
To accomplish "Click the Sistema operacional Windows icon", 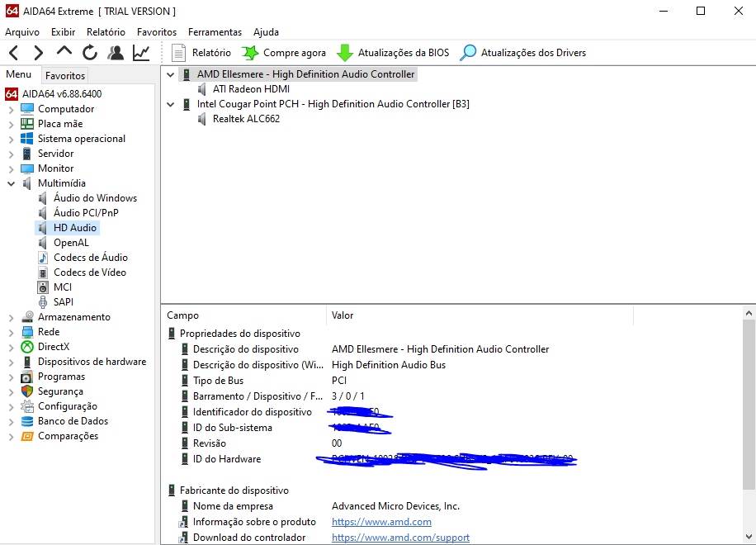I will pyautogui.click(x=27, y=139).
